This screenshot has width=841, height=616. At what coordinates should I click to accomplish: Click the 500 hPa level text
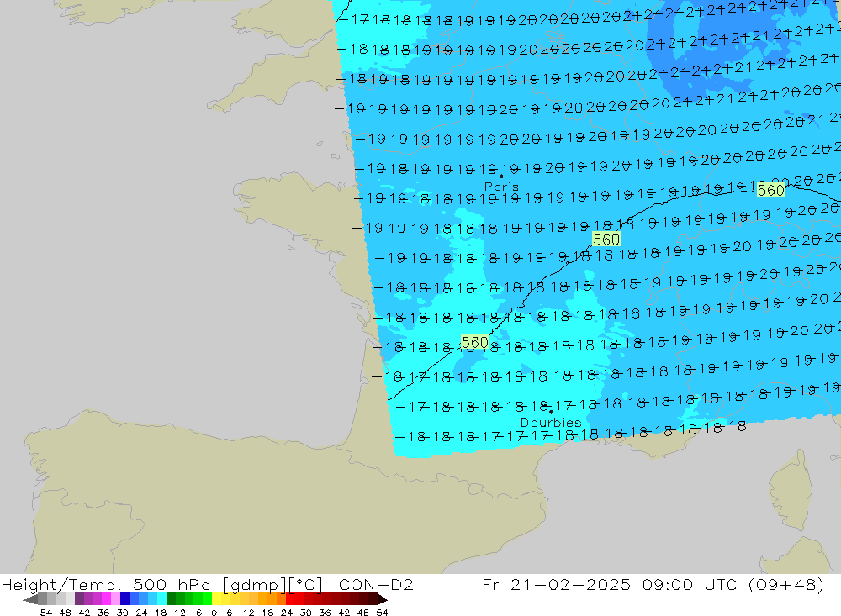click(x=172, y=584)
